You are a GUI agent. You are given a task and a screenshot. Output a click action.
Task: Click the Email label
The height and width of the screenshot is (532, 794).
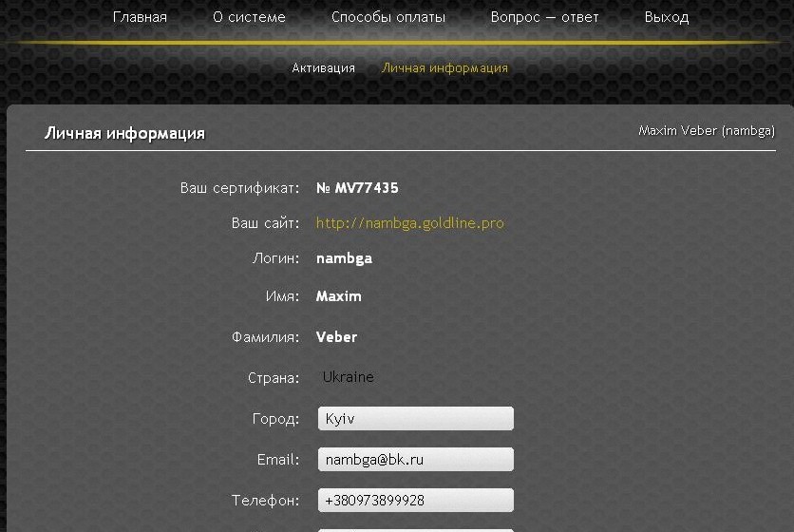278,460
